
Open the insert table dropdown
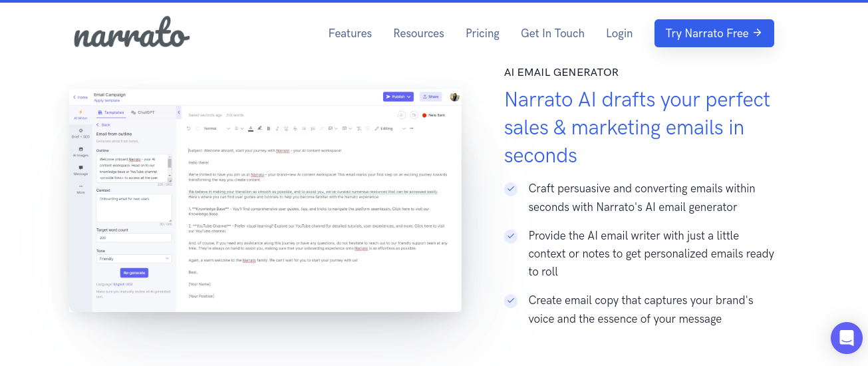tap(347, 128)
